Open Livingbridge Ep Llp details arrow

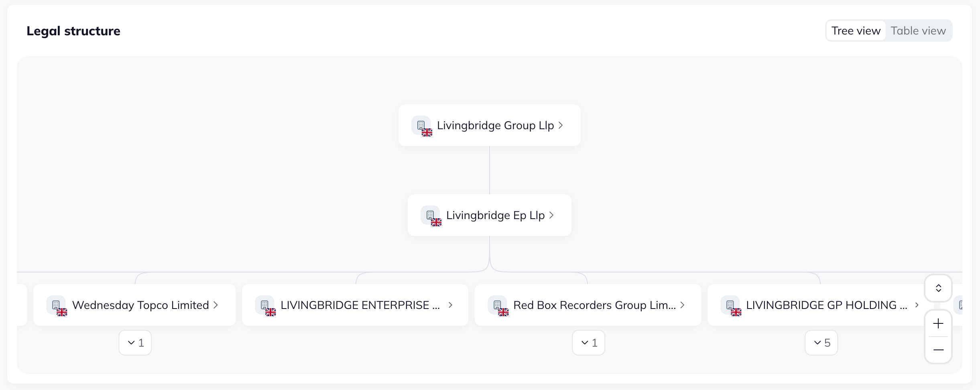[551, 215]
